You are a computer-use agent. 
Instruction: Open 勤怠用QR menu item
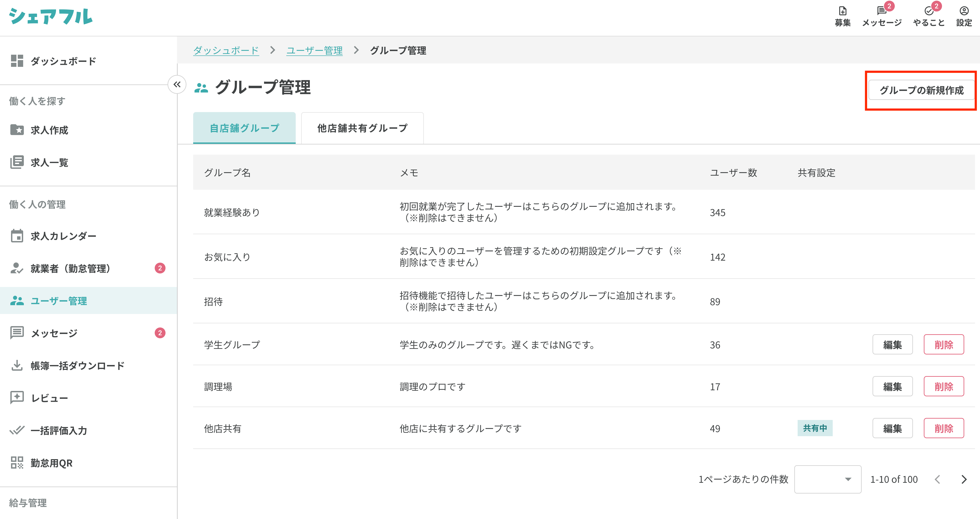[88, 462]
